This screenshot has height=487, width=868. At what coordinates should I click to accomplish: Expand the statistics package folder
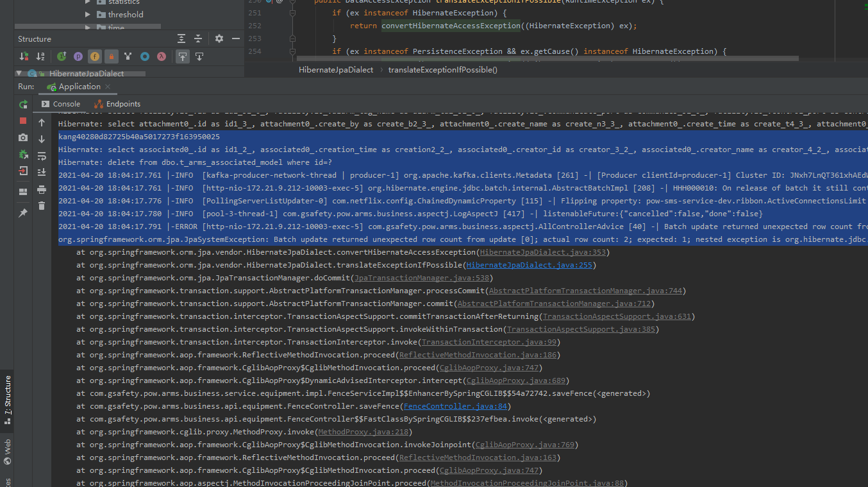88,2
